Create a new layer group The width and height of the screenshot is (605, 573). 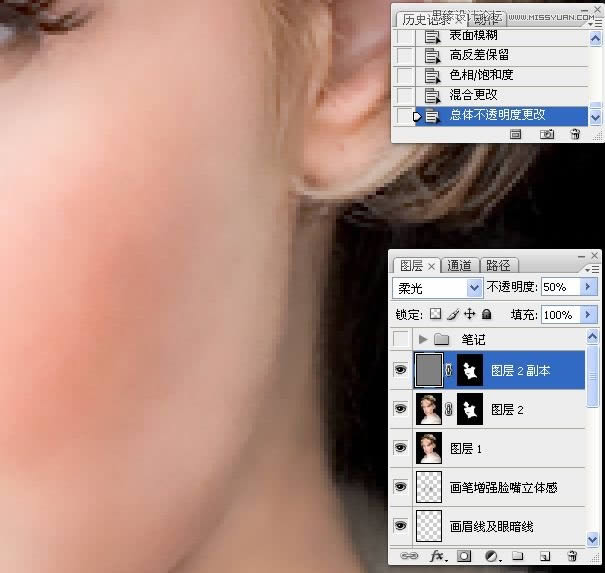(x=518, y=555)
